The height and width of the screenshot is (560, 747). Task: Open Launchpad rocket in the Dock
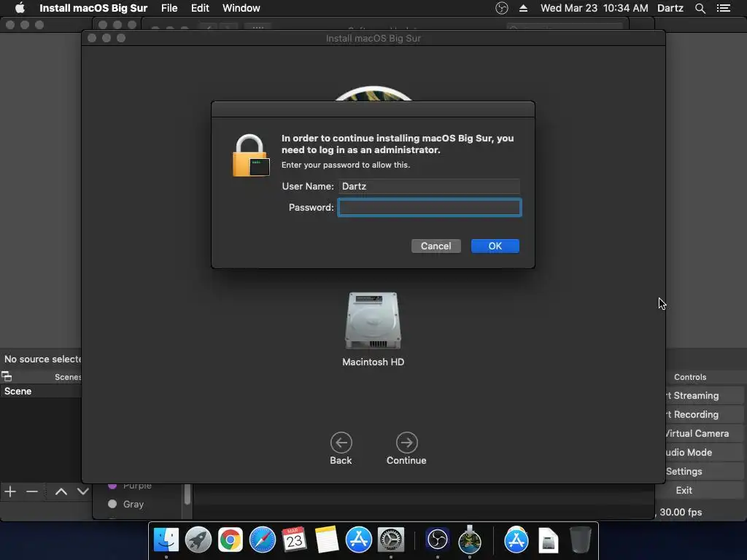point(198,540)
